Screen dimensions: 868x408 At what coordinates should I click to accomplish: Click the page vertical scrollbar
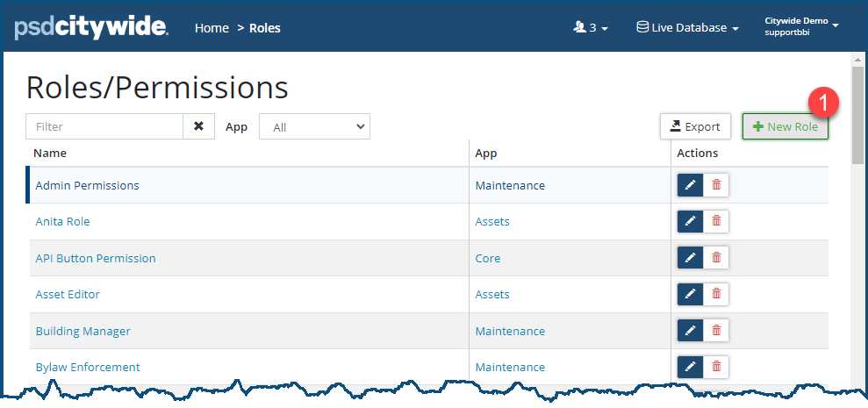click(857, 114)
